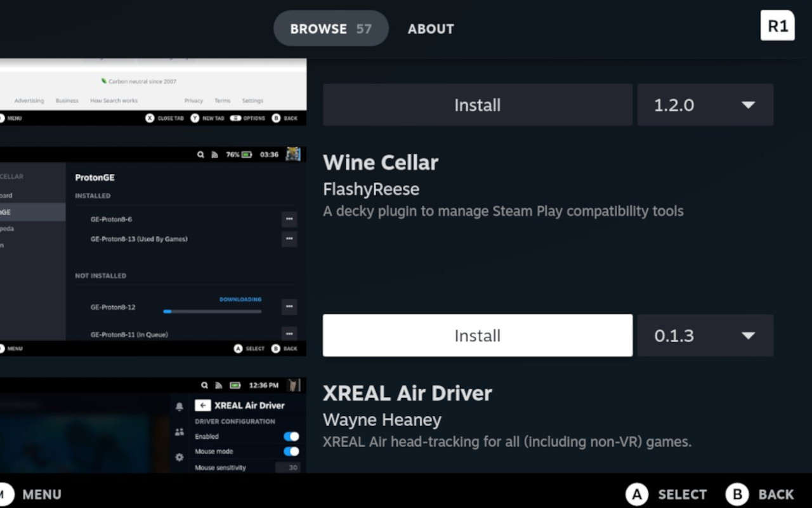812x508 pixels.
Task: Click the friends icon in XREAL screenshot
Action: pyautogui.click(x=180, y=432)
